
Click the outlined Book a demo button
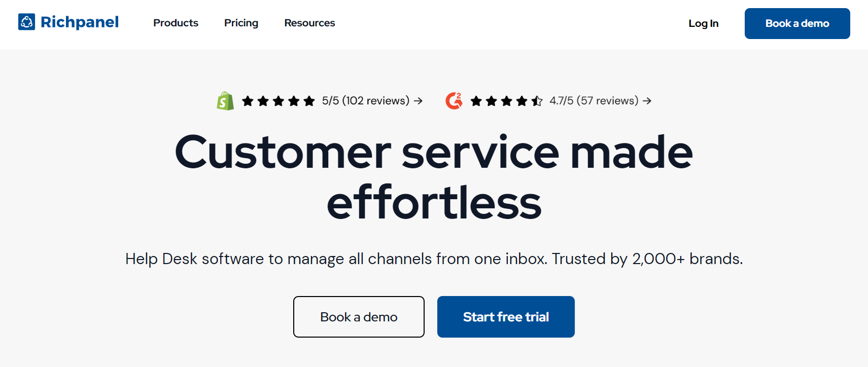(x=359, y=317)
